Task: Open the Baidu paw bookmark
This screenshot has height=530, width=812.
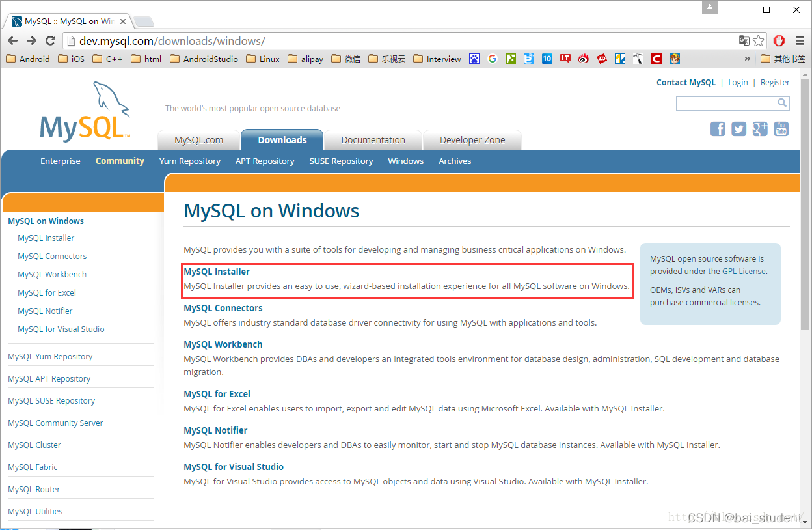Action: 474,59
